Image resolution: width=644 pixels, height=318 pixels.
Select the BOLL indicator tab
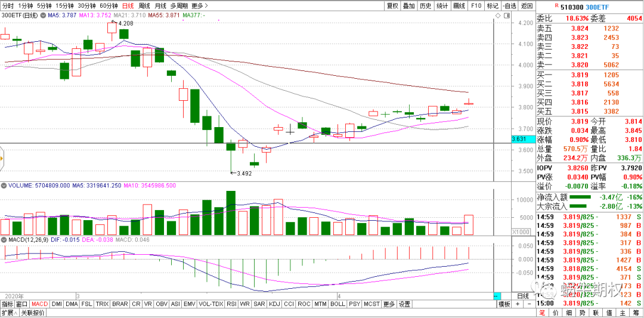coord(338,304)
